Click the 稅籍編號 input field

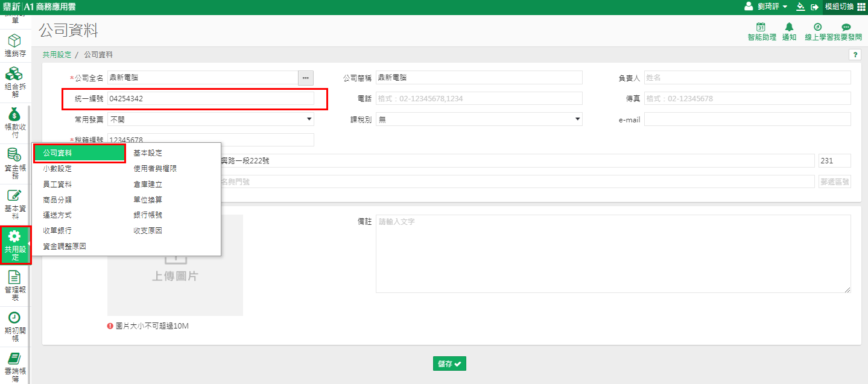pyautogui.click(x=211, y=139)
